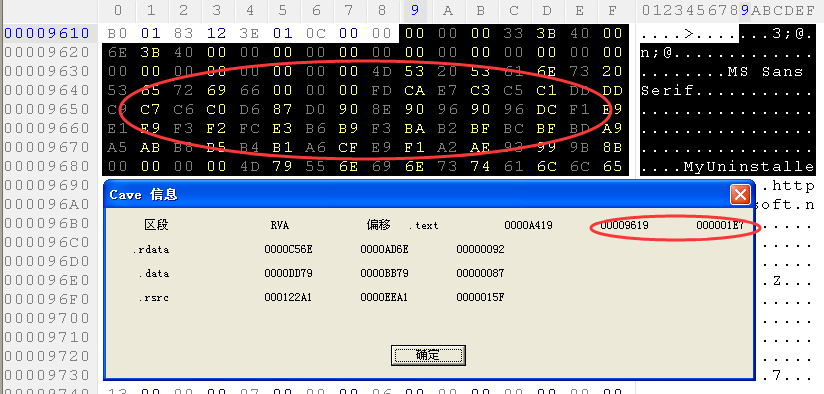Click RVA value 000122A1
Viewport: 824px width, 394px height.
[x=289, y=298]
